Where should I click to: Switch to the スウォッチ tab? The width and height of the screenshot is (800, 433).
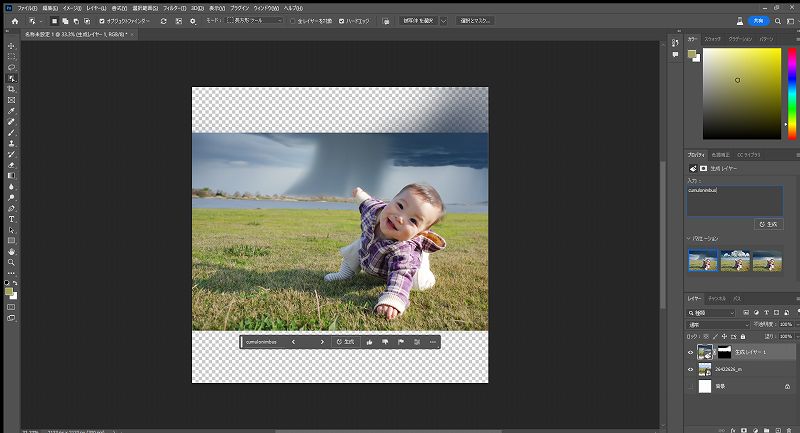[x=712, y=39]
